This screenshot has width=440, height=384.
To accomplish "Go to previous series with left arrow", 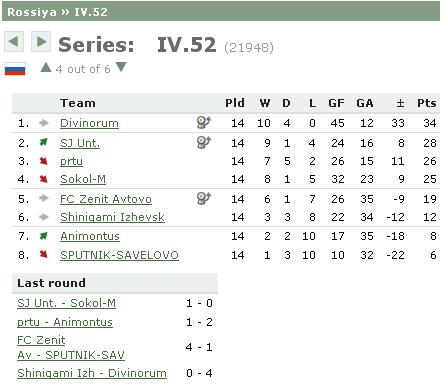I will pos(14,42).
